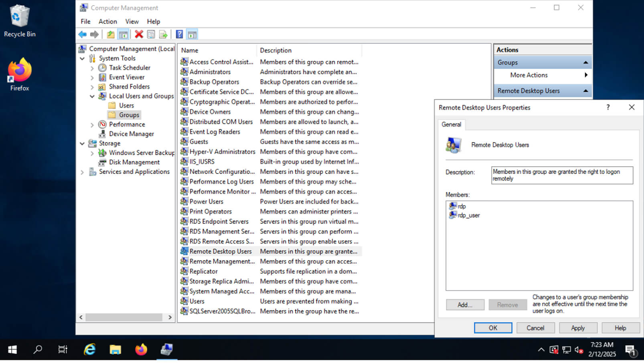
Task: Select member rdp in Members list
Action: [x=458, y=206]
